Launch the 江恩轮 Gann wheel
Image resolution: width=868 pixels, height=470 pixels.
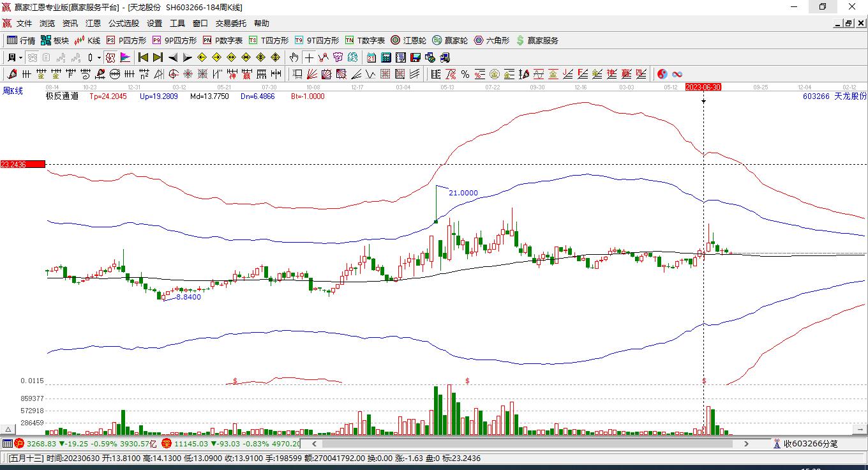click(408, 40)
